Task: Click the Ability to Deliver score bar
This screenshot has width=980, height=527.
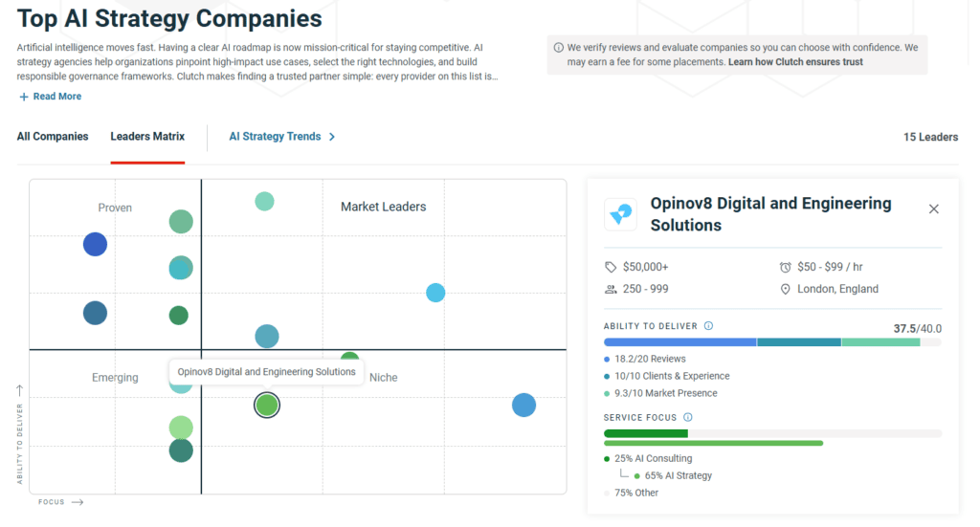Action: coord(772,342)
